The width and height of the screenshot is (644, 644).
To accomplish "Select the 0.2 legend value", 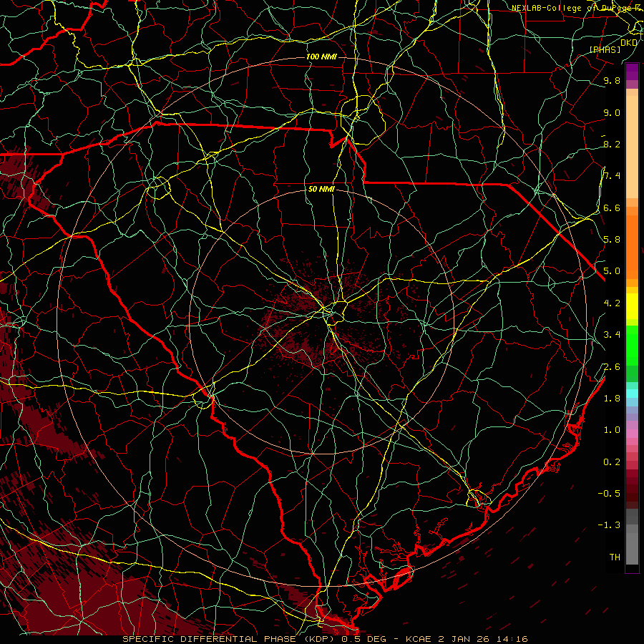I will tap(612, 462).
